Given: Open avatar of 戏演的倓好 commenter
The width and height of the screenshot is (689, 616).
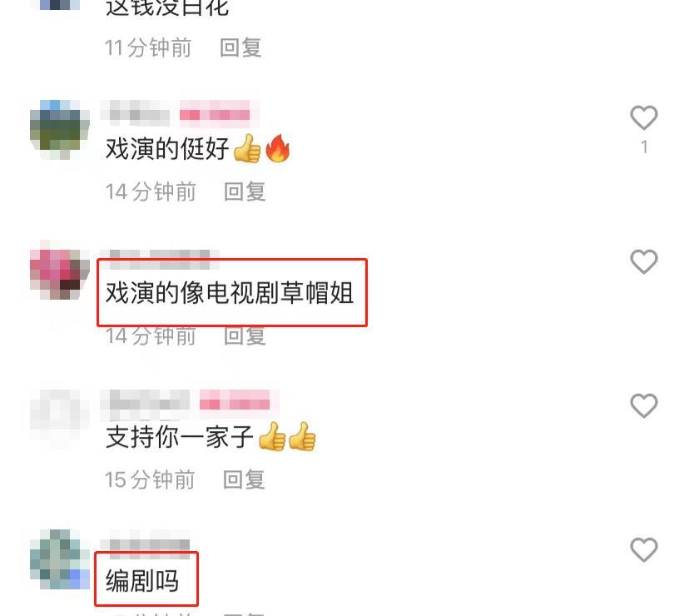Looking at the screenshot, I should (59, 129).
